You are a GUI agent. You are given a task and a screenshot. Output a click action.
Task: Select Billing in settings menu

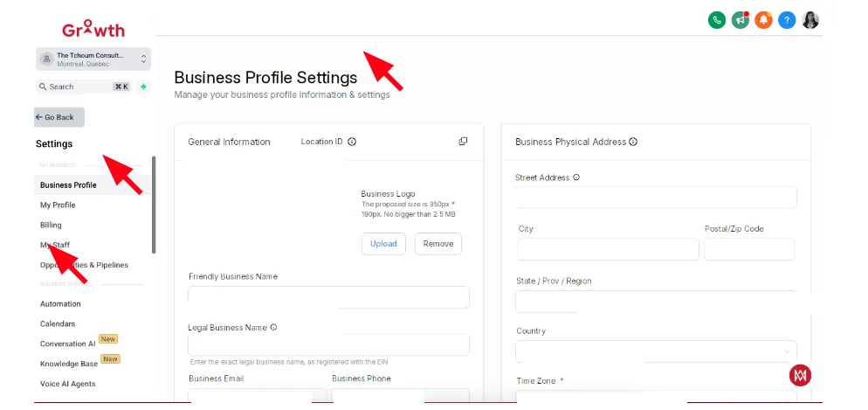click(51, 225)
